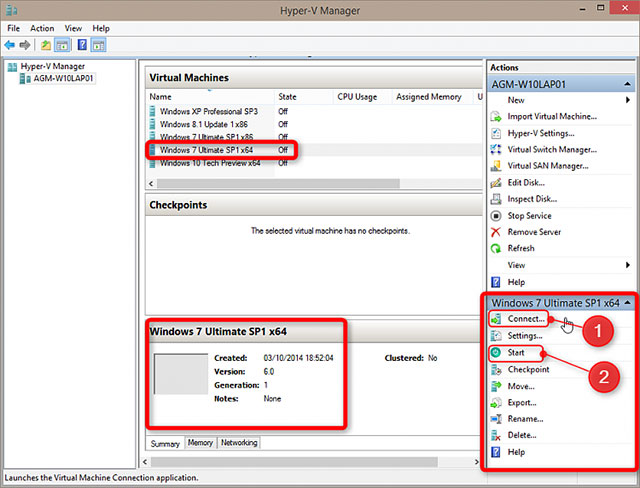640x488 pixels.
Task: Open the Action menu
Action: [x=42, y=28]
